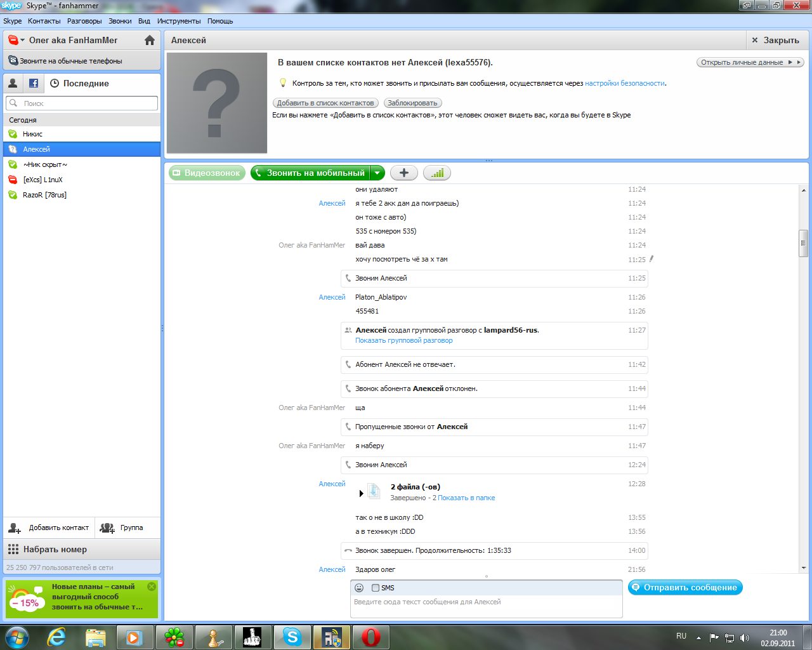
Task: Click Показать в папке link
Action: (x=466, y=498)
